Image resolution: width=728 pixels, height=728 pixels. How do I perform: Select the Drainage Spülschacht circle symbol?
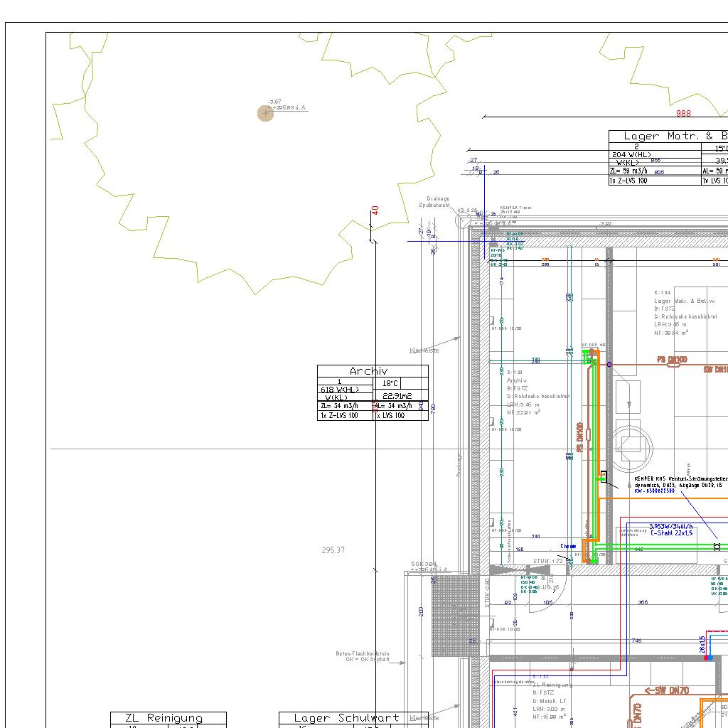tap(463, 220)
